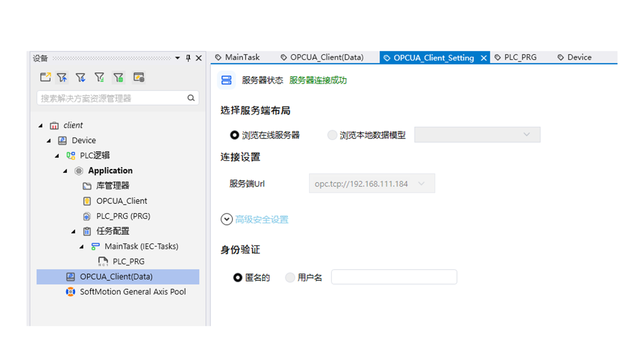Click the window edit settings toolbar icon
The width and height of the screenshot is (644, 362).
tap(139, 77)
